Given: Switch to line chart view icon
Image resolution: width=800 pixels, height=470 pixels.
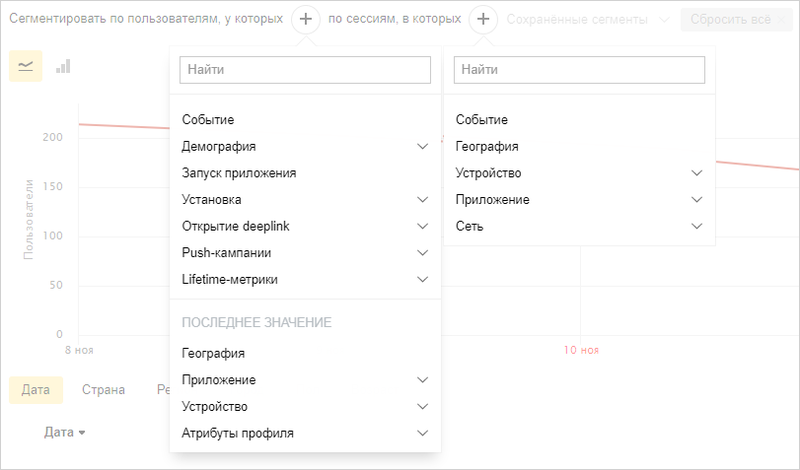Looking at the screenshot, I should click(x=26, y=66).
